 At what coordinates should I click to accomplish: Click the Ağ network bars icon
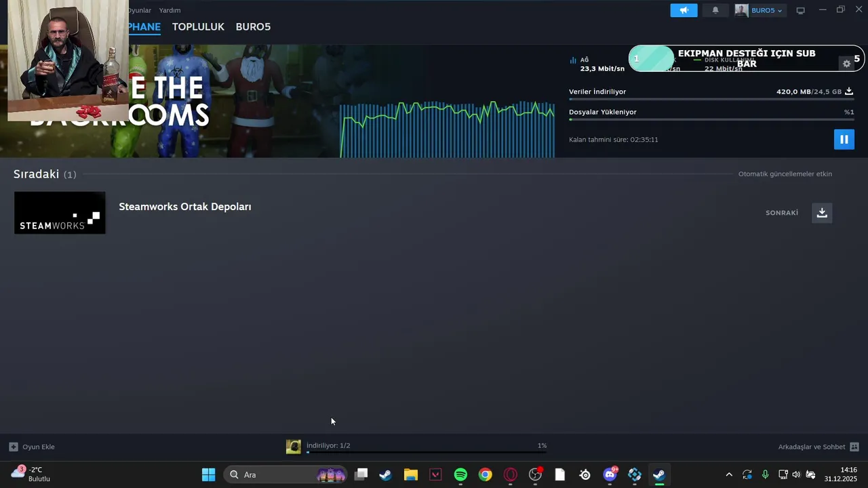[573, 60]
